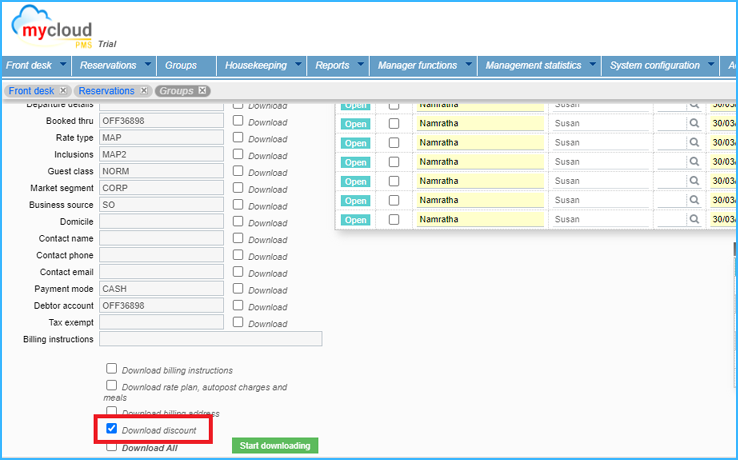Tick the Download box beside Payment mode

(238, 288)
